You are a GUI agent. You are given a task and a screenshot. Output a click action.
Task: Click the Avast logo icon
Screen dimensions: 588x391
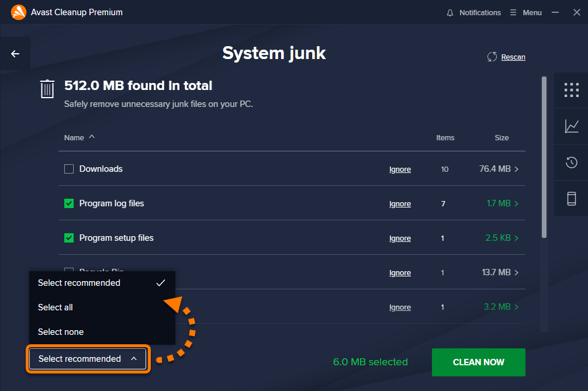(18, 12)
